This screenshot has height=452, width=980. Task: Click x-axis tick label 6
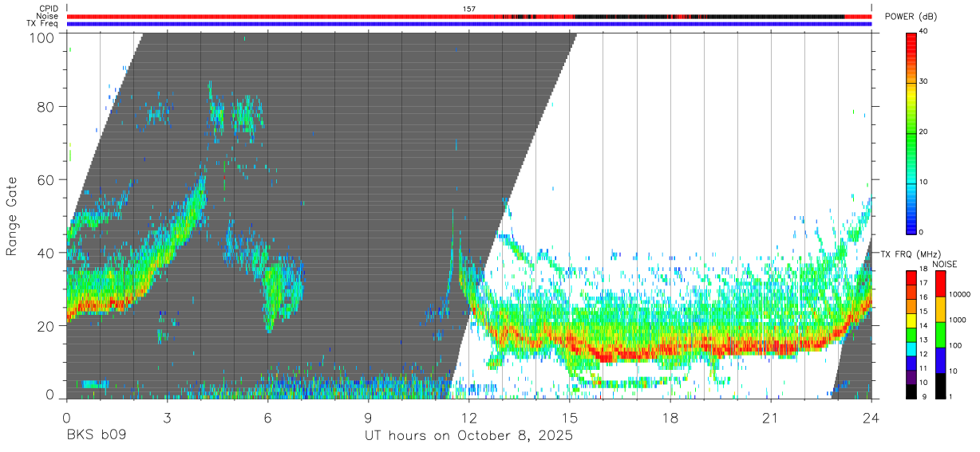pyautogui.click(x=267, y=418)
